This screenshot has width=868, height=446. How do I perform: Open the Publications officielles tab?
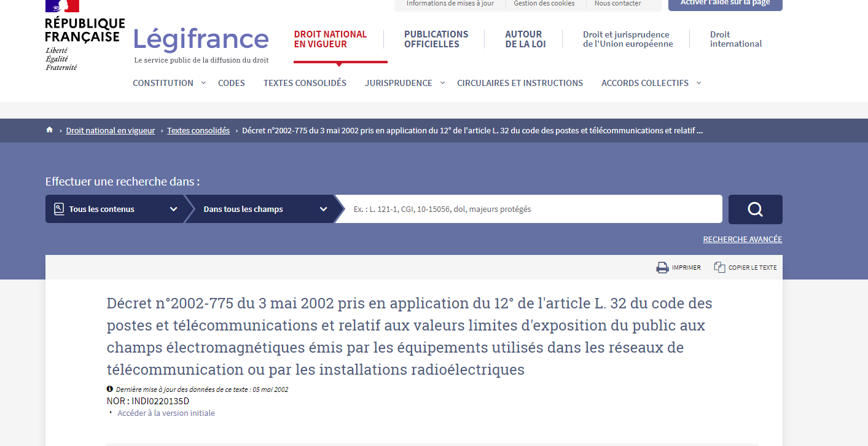click(436, 39)
